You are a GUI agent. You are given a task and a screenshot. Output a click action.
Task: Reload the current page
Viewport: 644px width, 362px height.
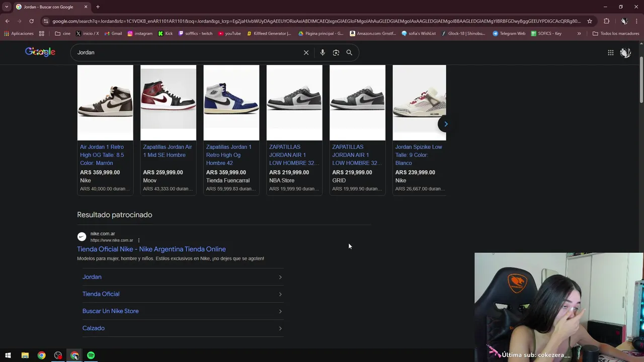[31, 21]
